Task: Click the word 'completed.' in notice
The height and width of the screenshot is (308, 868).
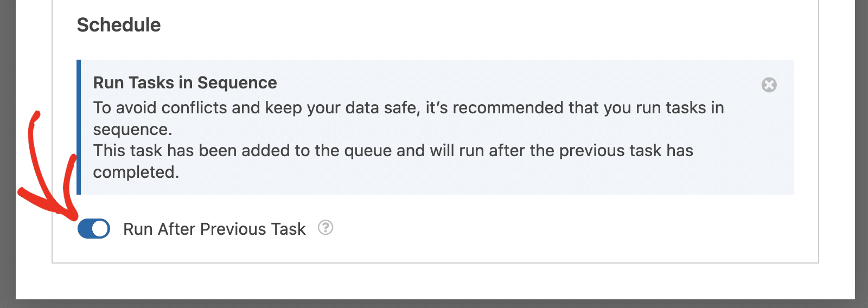Action: [x=136, y=172]
